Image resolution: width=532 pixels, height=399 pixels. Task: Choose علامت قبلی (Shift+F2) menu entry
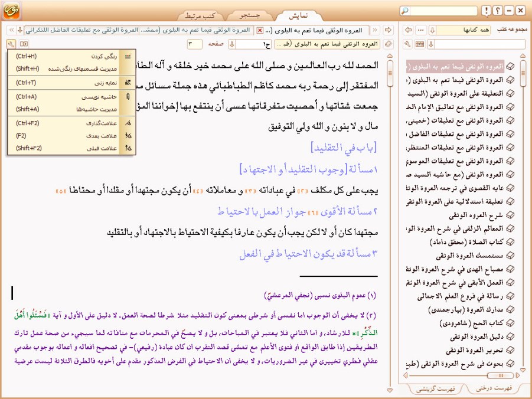(x=71, y=148)
